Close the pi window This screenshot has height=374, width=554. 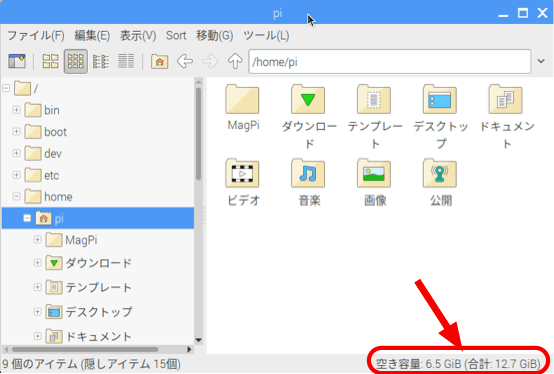click(542, 13)
